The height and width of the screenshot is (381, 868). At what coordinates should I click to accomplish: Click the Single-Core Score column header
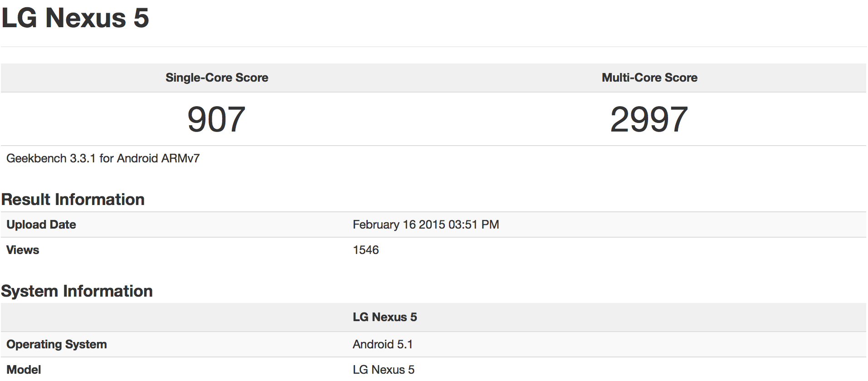pos(217,78)
